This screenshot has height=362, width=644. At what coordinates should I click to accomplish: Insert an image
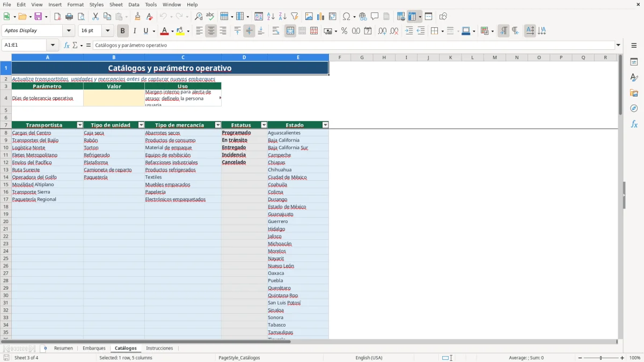pyautogui.click(x=309, y=17)
